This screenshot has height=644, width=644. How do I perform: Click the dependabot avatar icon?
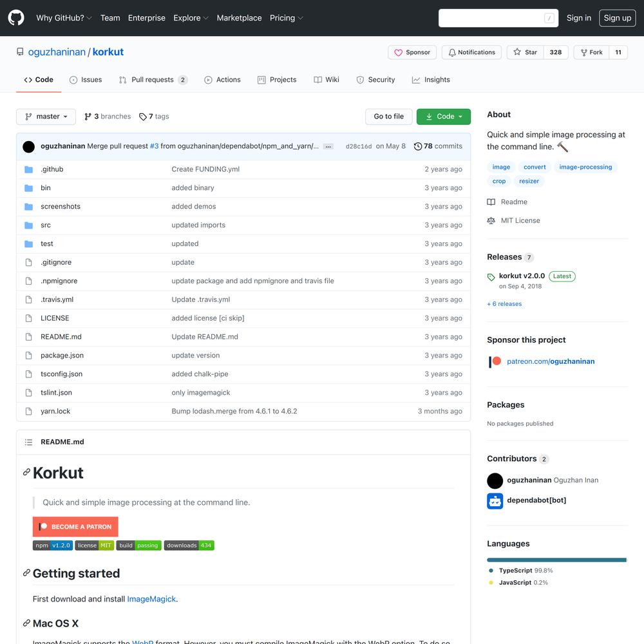coord(495,501)
